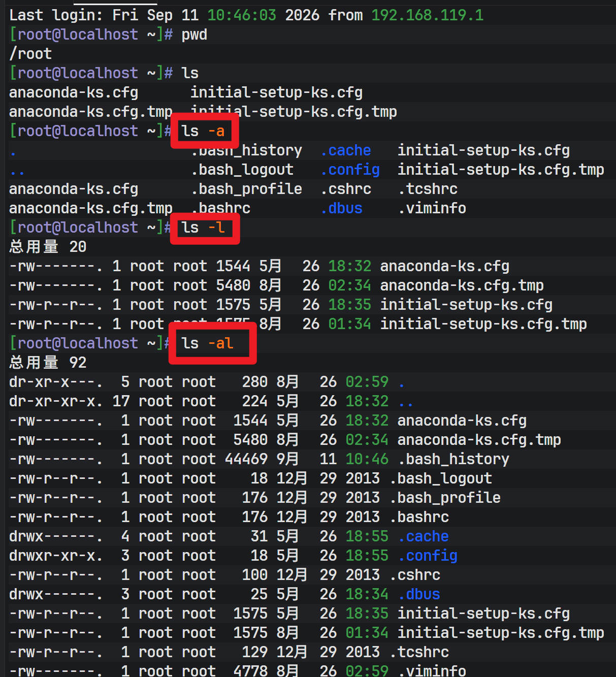Click '.viminfo' in the ls -a output
This screenshot has width=616, height=677.
point(432,208)
